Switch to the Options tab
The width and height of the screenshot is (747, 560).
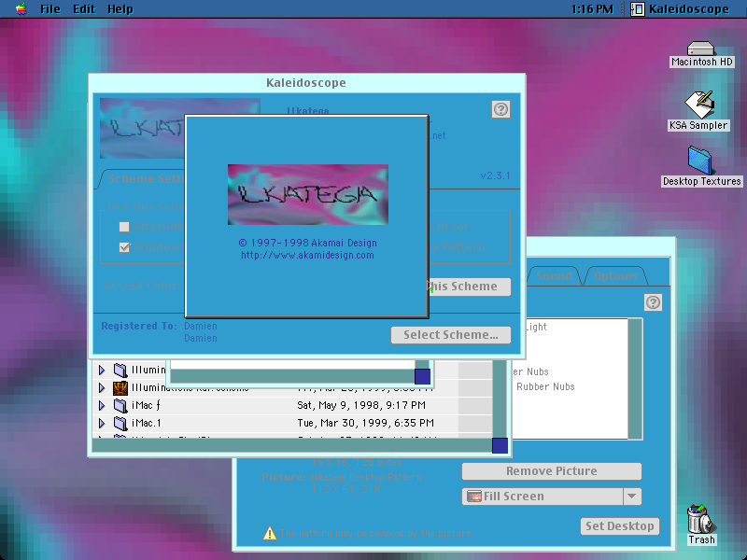coord(615,276)
